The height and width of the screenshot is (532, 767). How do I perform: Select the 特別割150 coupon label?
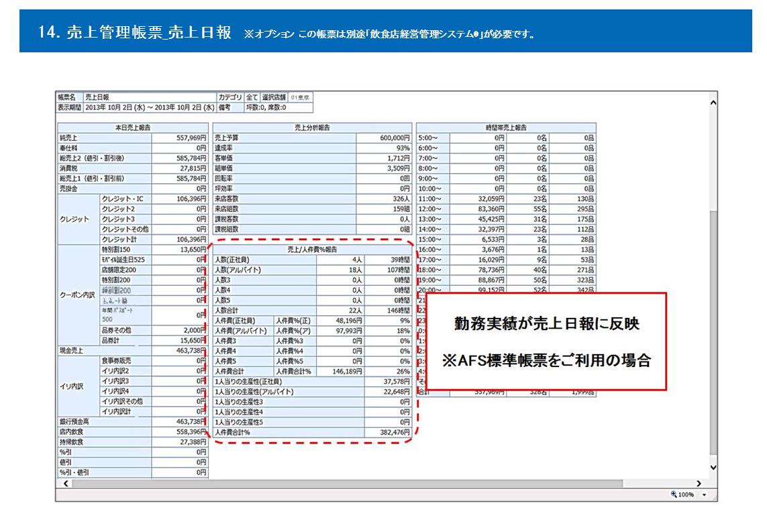pos(125,250)
